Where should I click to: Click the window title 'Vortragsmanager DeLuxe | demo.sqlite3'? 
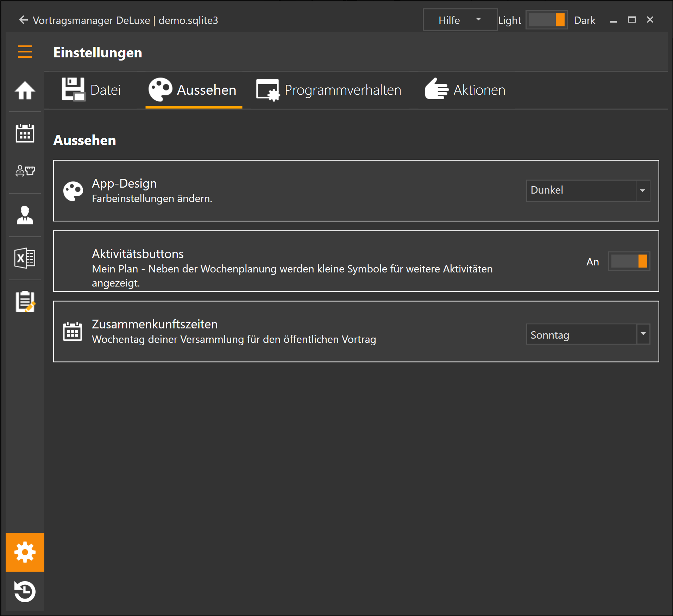coord(125,20)
